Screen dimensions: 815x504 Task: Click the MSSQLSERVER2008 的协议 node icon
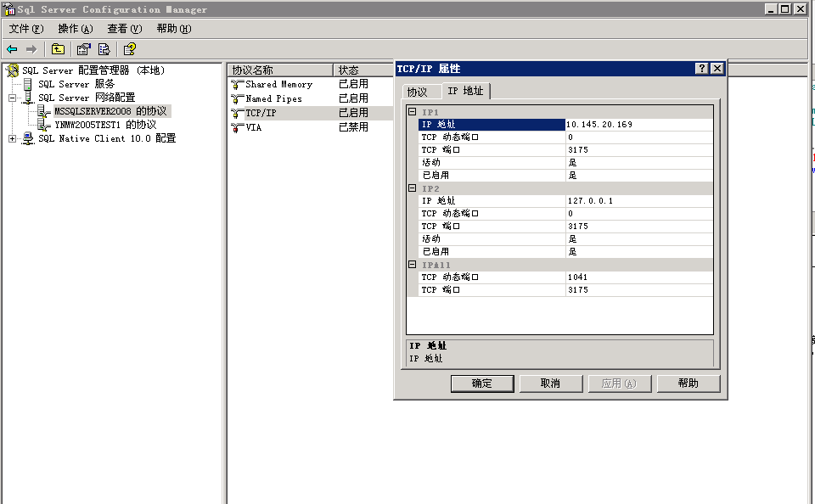tap(44, 110)
